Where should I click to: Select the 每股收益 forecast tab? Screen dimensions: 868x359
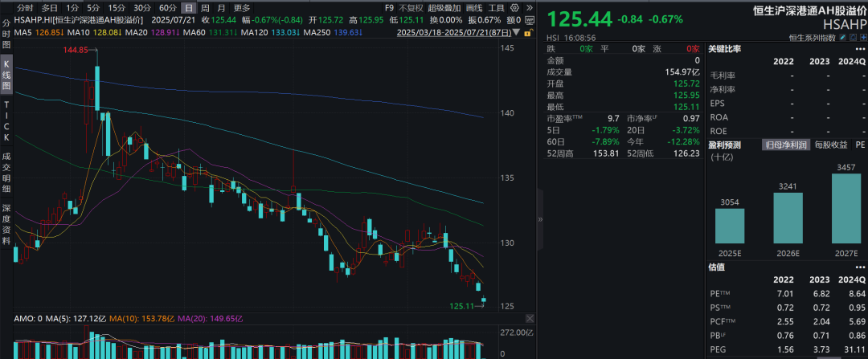(831, 145)
